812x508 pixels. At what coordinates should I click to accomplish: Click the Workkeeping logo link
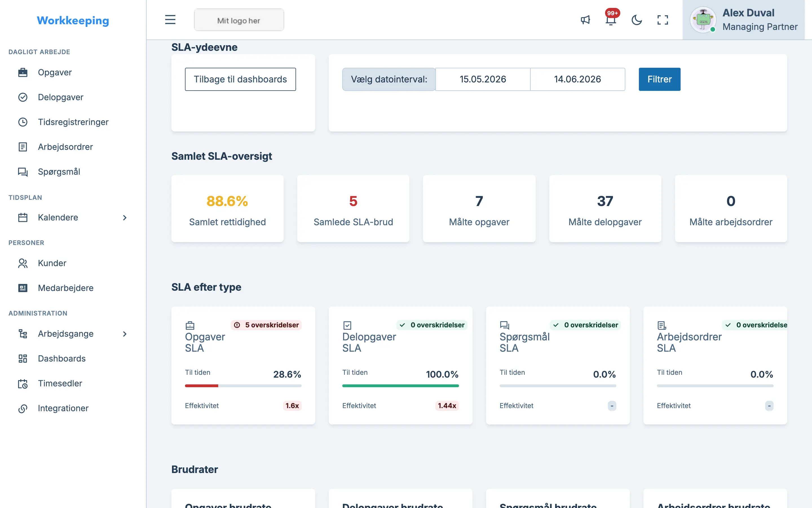(73, 21)
